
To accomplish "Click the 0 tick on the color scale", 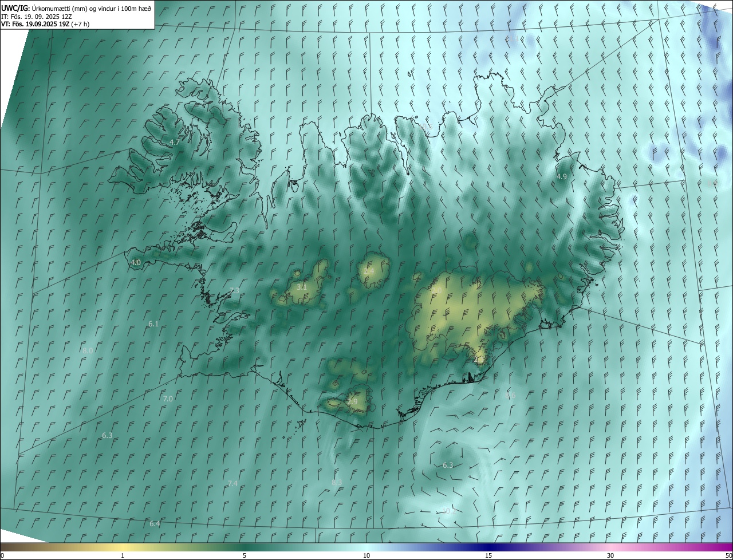I will coord(2,555).
